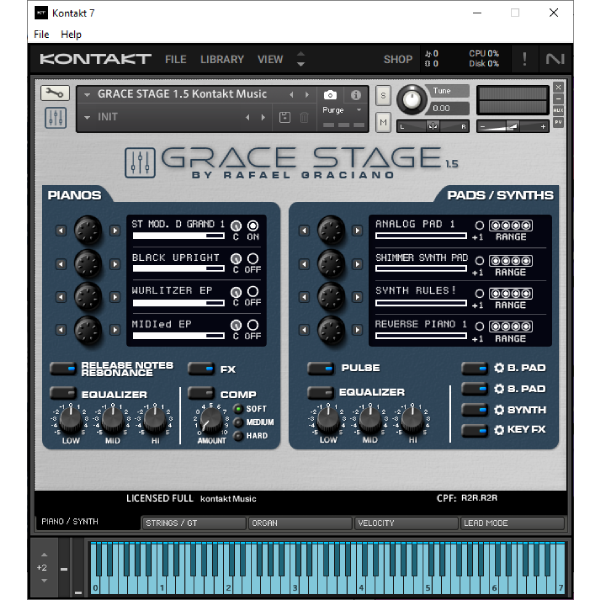Open the Native Instruments logo button
The width and height of the screenshot is (600, 600).
555,59
